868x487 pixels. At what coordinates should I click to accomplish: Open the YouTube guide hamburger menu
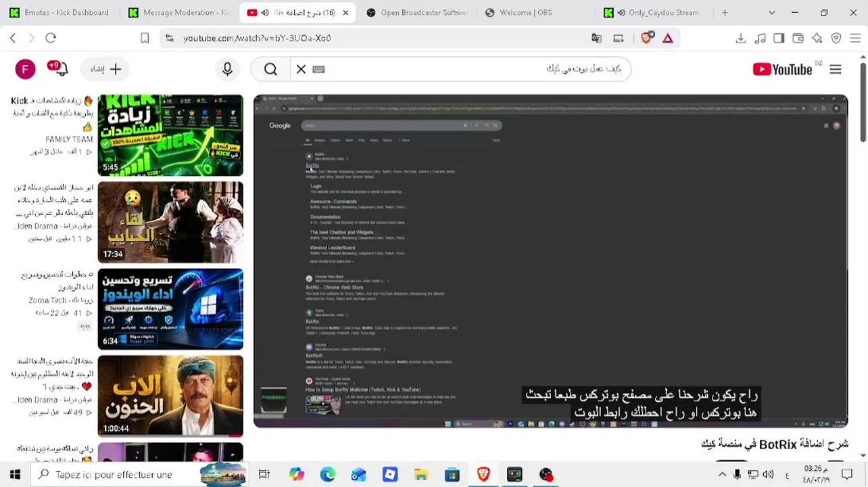[836, 69]
